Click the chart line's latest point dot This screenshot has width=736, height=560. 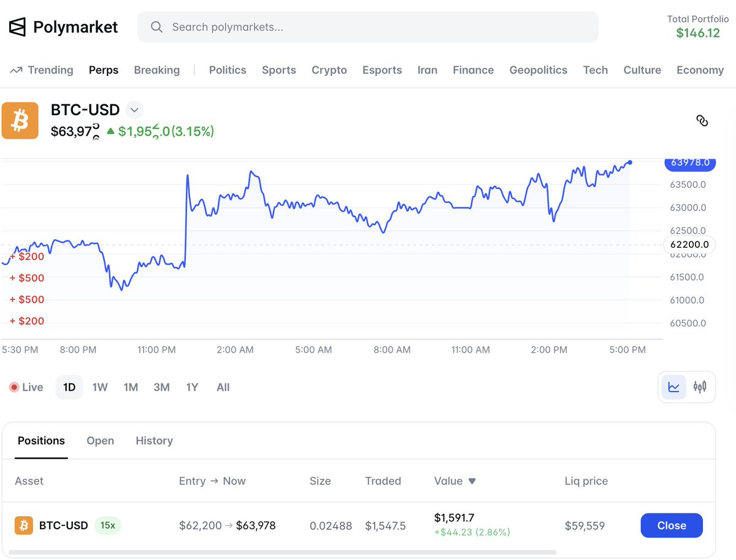(x=630, y=162)
